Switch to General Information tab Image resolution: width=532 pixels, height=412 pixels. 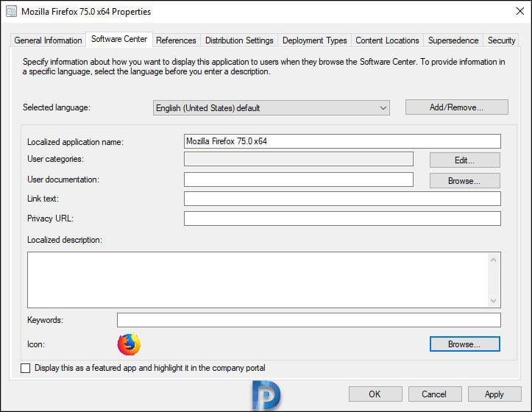pos(49,40)
